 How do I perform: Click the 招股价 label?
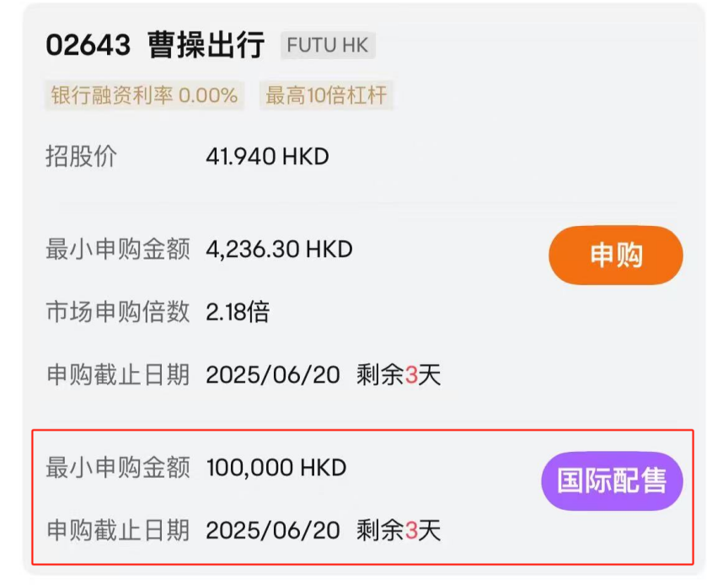pos(81,157)
